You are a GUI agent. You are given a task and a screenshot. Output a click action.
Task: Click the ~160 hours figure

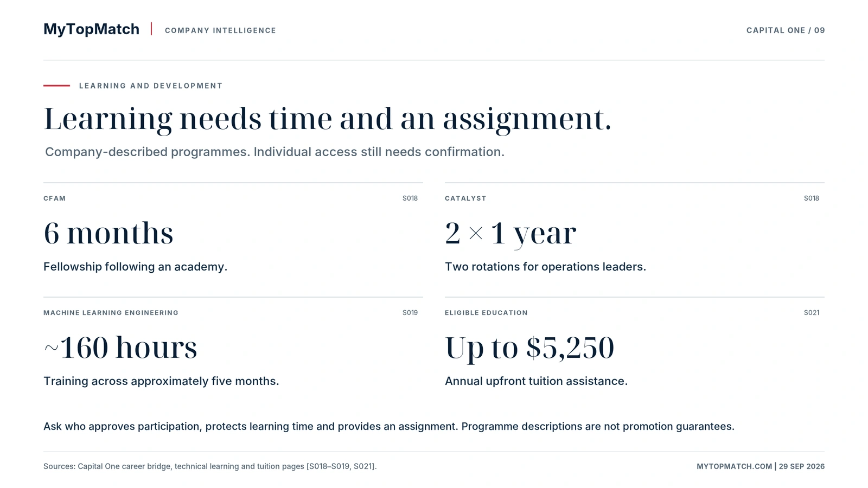tap(120, 348)
